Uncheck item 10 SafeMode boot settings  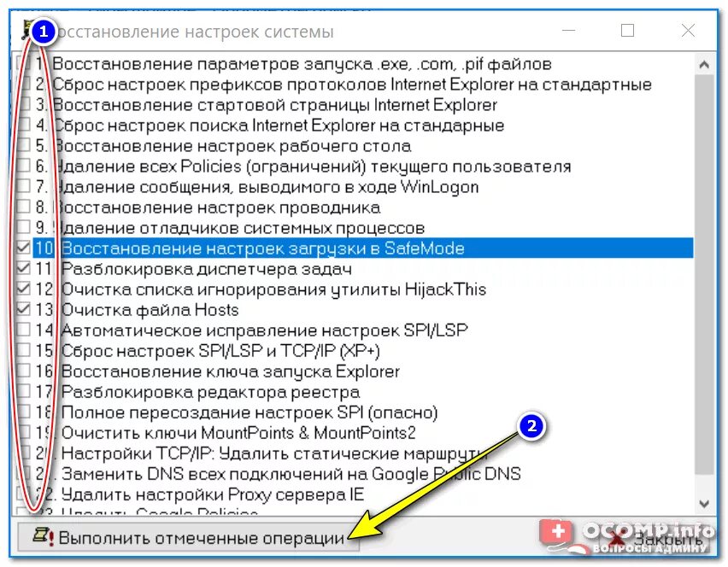click(23, 248)
